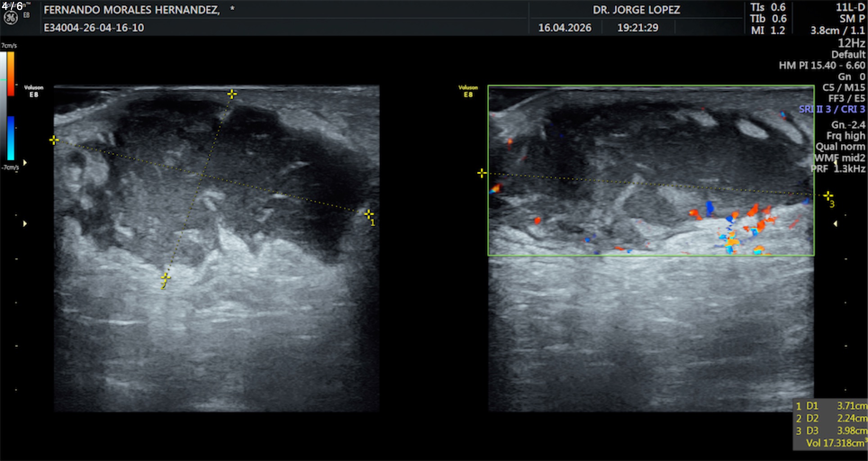Select caliper 1 left endpoint cross marker

point(54,140)
